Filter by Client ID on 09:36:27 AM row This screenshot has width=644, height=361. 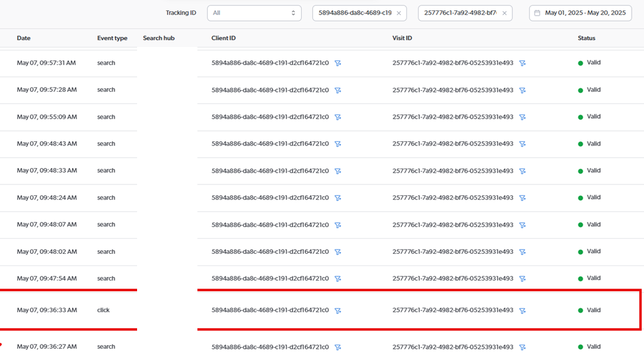click(338, 348)
